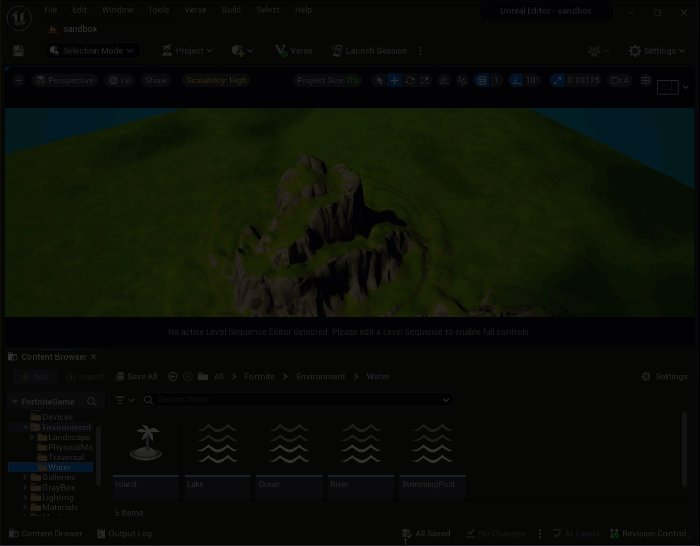Toggle grid snapping
The image size is (700, 546).
(481, 80)
